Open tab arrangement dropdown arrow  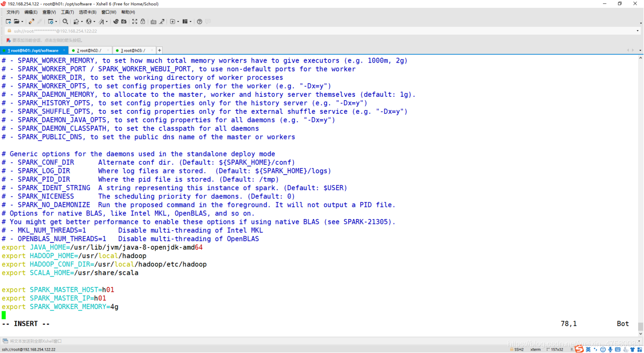click(190, 22)
